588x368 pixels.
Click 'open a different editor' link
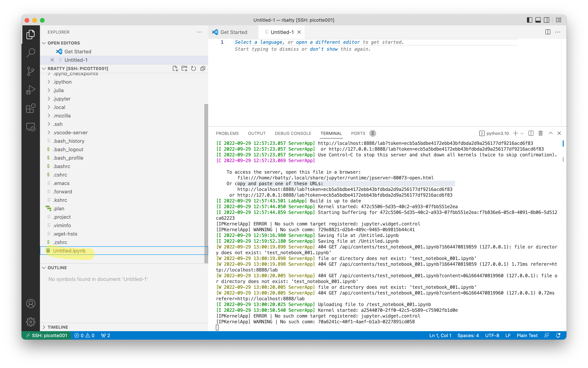(x=328, y=42)
